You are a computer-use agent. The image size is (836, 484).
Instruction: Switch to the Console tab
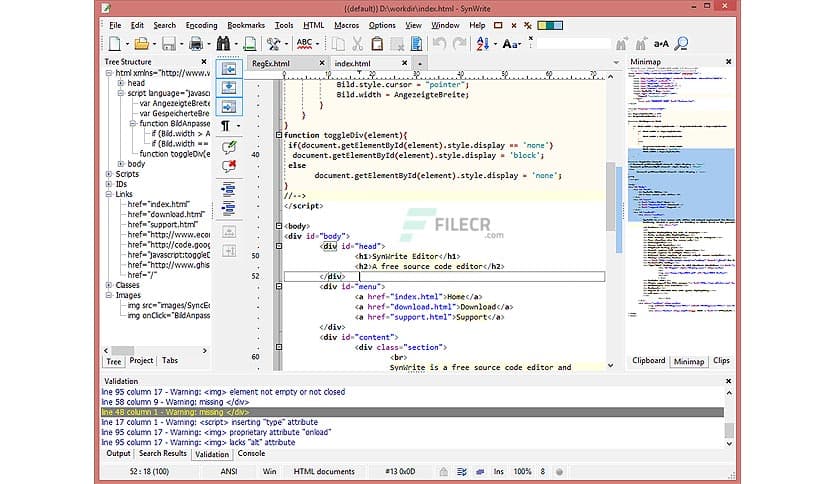251,454
